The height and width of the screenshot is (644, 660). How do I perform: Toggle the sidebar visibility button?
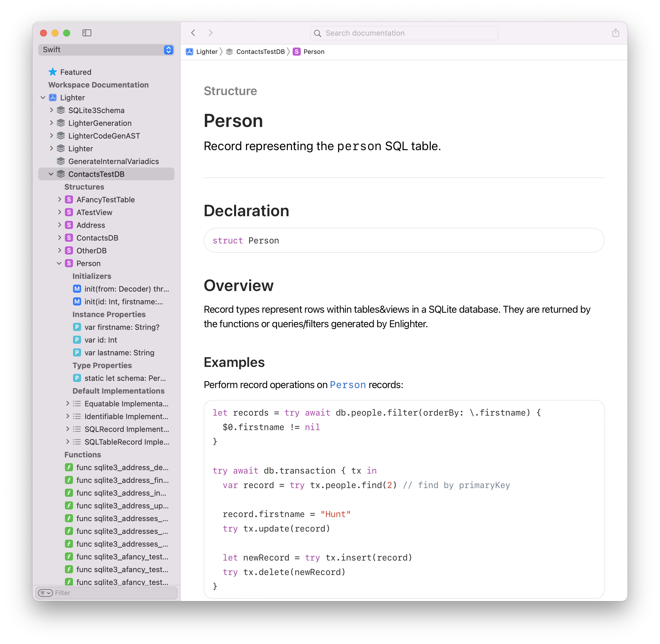click(x=87, y=33)
